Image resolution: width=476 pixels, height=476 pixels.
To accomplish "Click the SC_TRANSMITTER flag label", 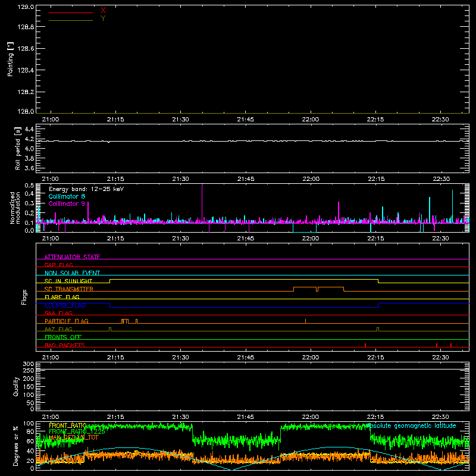I will [69, 289].
